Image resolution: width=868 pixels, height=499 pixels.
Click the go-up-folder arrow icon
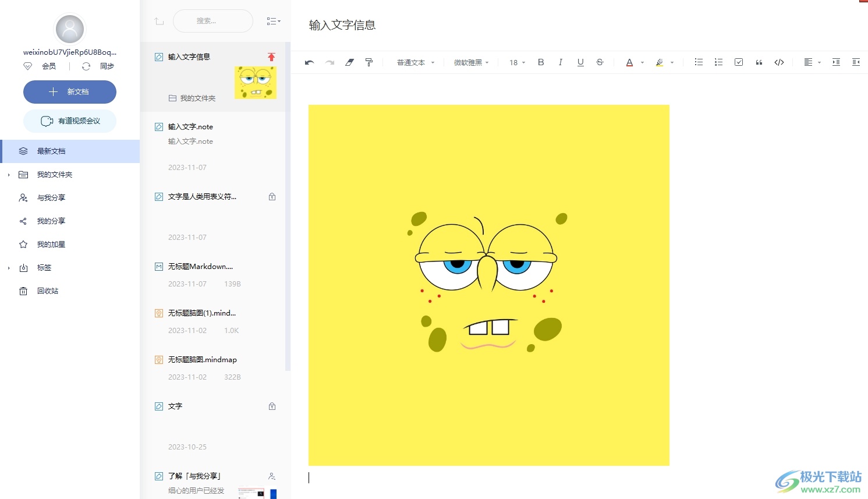[x=159, y=21]
